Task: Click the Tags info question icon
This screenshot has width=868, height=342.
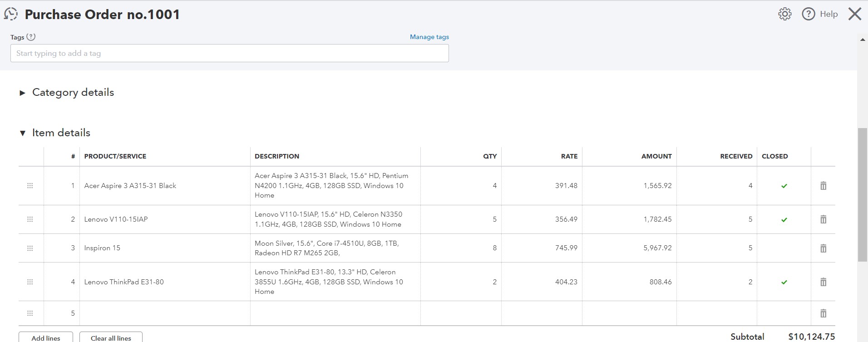Action: pos(31,37)
